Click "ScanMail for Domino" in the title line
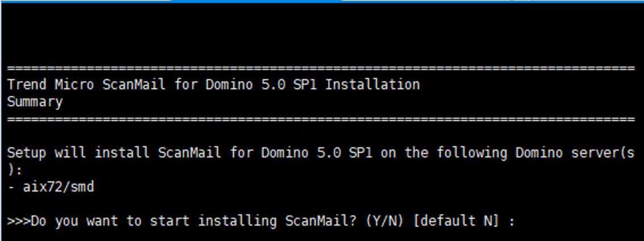Viewport: 644px width, 241px height. [181, 85]
